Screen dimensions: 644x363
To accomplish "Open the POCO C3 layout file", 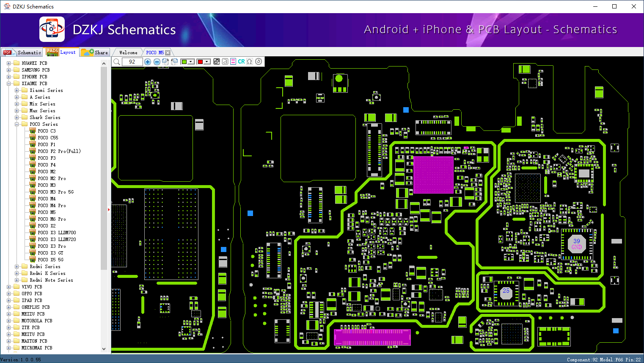I will tap(47, 131).
